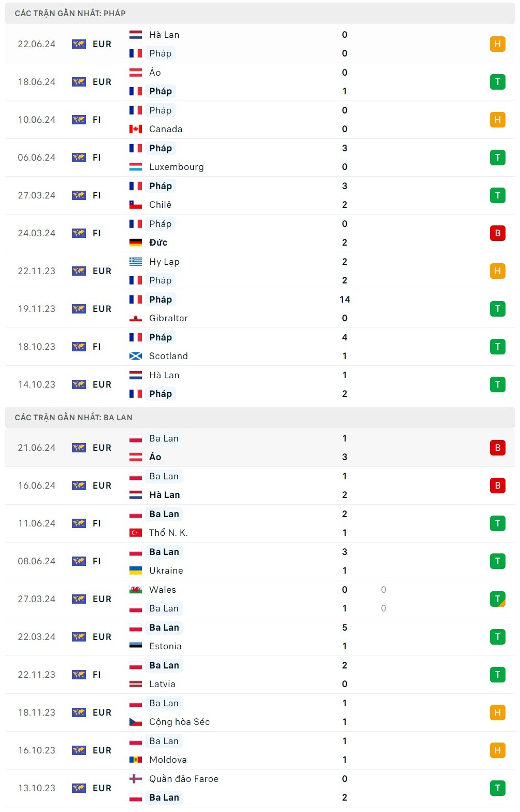Open the Chilê team link

pos(160,205)
